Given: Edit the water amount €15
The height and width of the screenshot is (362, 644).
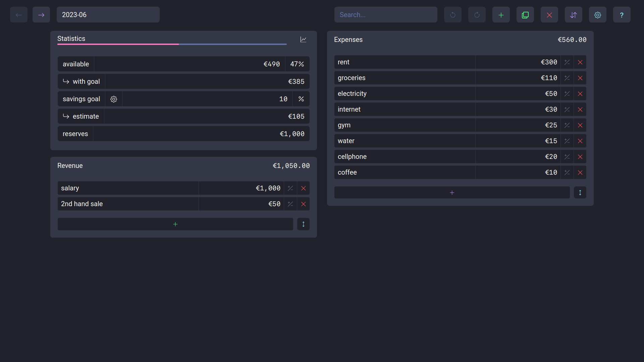Looking at the screenshot, I should pos(518,141).
